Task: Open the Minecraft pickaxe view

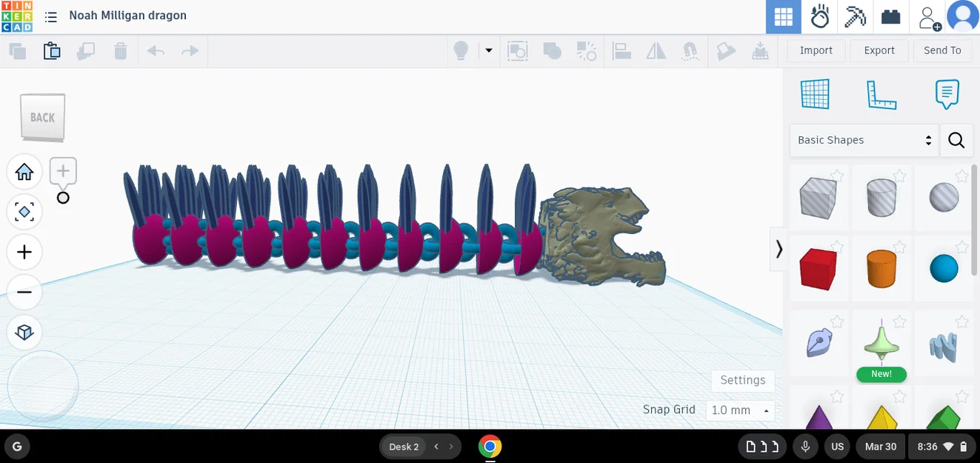Action: tap(855, 16)
